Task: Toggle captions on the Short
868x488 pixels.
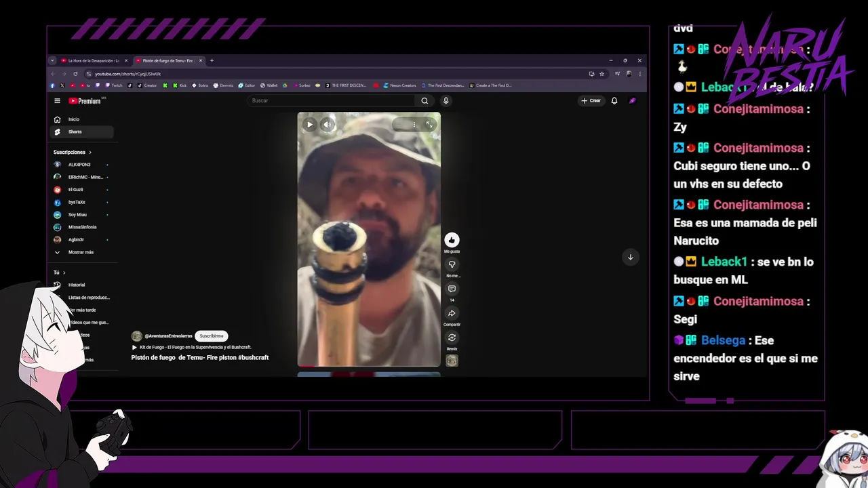Action: click(400, 125)
